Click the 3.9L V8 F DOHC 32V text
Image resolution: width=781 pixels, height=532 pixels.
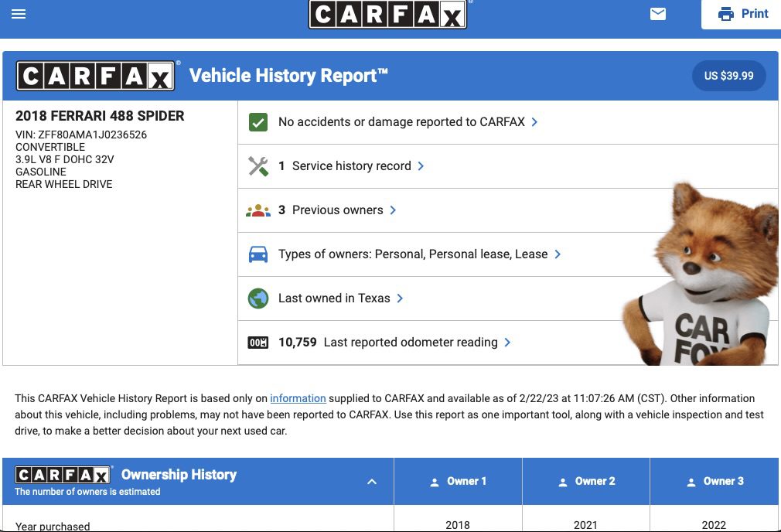65,159
